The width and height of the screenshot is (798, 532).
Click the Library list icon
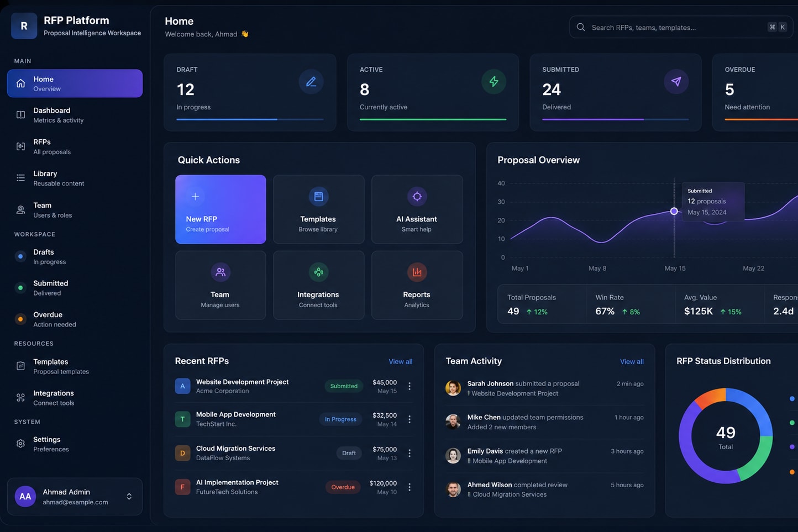(x=20, y=178)
